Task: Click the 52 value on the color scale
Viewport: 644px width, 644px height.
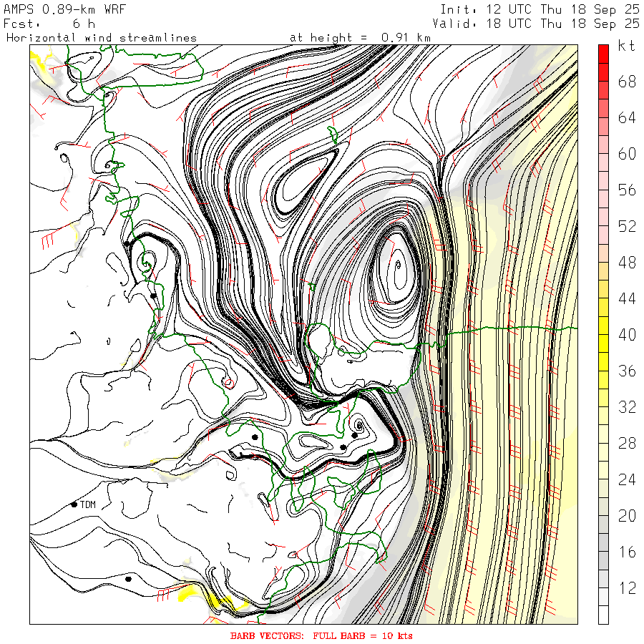Action: coord(627,226)
